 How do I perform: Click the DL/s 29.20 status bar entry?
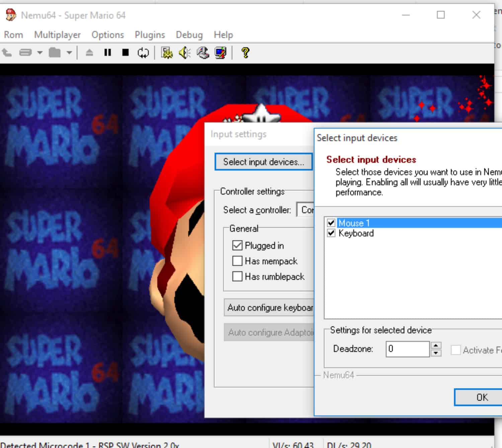click(349, 445)
